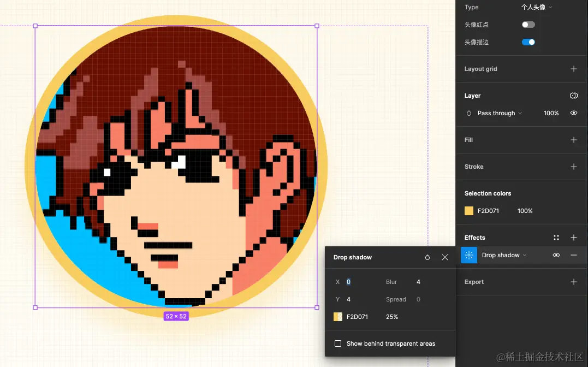Click the Selection colors header
The height and width of the screenshot is (367, 588).
[488, 193]
